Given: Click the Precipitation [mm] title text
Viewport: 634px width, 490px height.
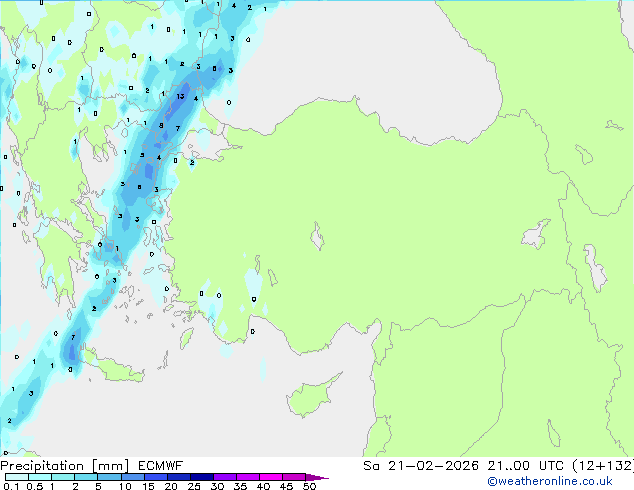Looking at the screenshot, I should tap(65, 466).
